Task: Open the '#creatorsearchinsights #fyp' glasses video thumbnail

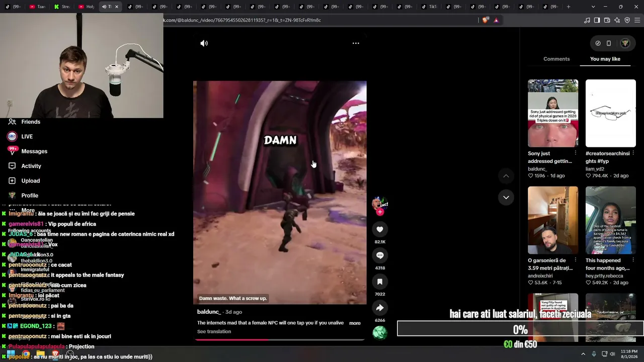Action: coord(611,113)
